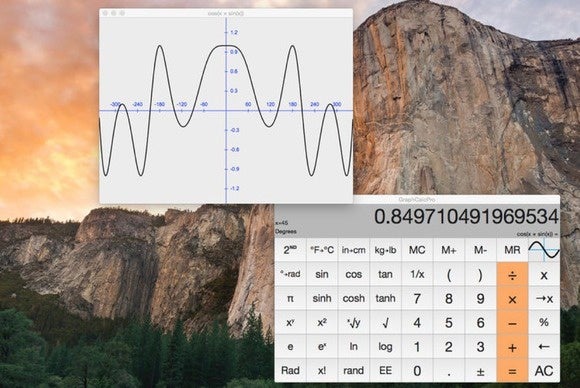Click digit 9
The width and height of the screenshot is (580, 388).
(480, 298)
